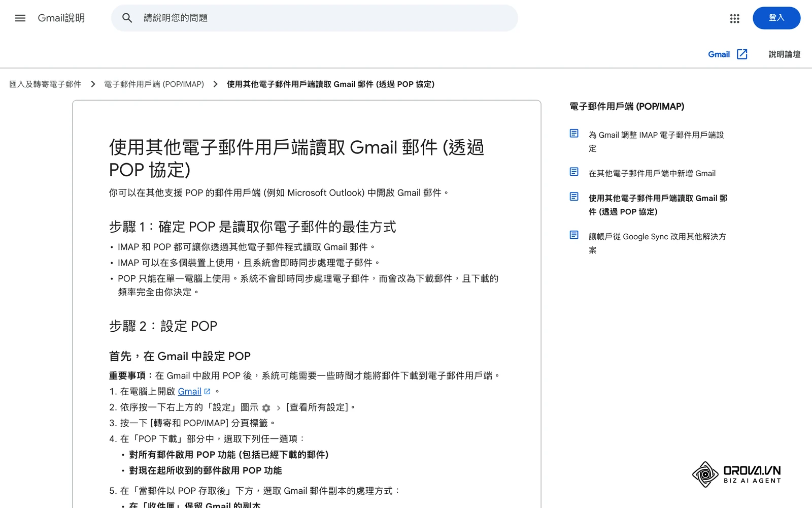Image resolution: width=812 pixels, height=508 pixels.
Task: Click the 登入 sign-in button
Action: [x=776, y=18]
